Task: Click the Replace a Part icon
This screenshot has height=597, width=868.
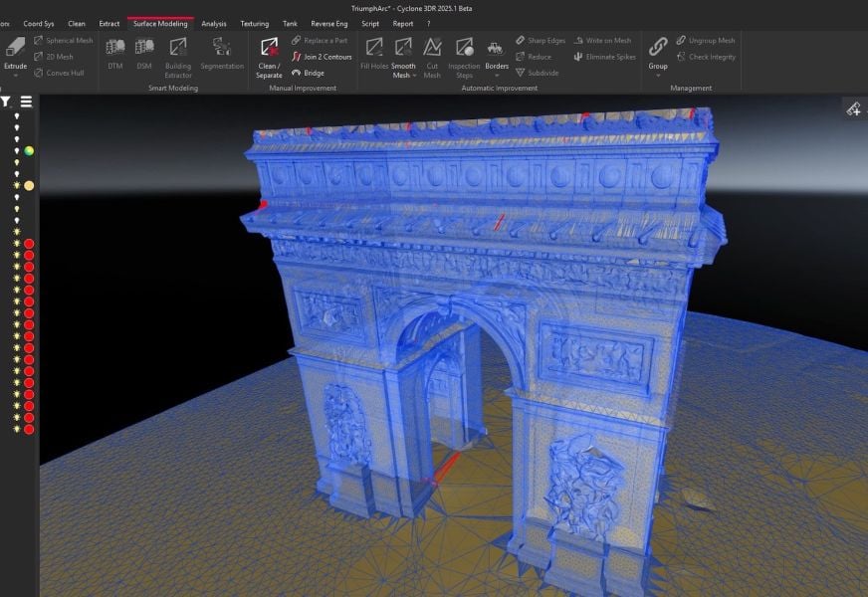Action: pyautogui.click(x=297, y=41)
